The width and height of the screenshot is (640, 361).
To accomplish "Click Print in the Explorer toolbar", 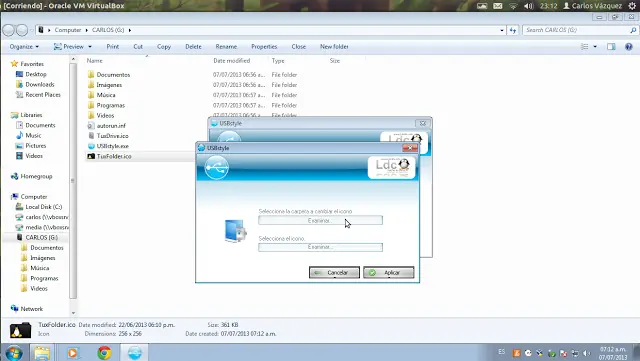I will [x=113, y=47].
